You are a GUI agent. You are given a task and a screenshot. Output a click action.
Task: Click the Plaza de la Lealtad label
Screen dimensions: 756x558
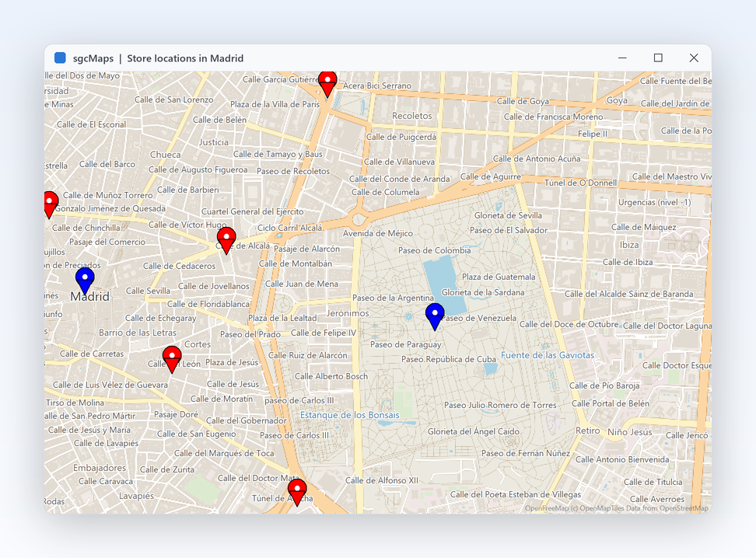[282, 318]
